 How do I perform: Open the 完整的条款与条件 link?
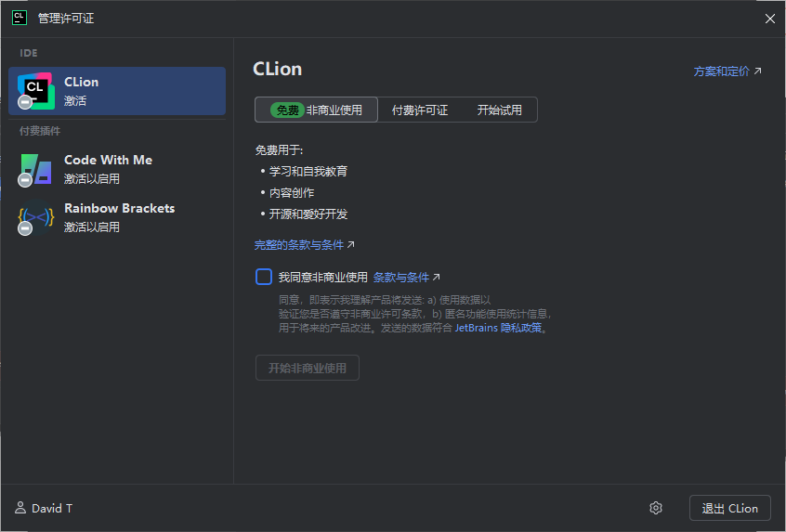click(x=305, y=245)
